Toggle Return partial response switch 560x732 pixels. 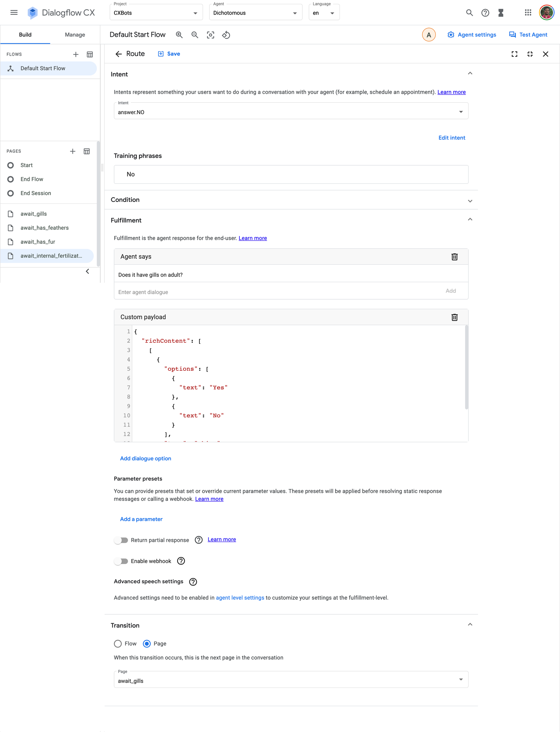(x=121, y=540)
